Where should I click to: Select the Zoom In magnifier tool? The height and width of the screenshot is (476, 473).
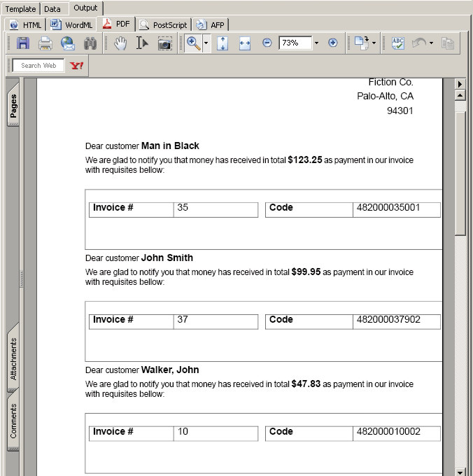[193, 43]
